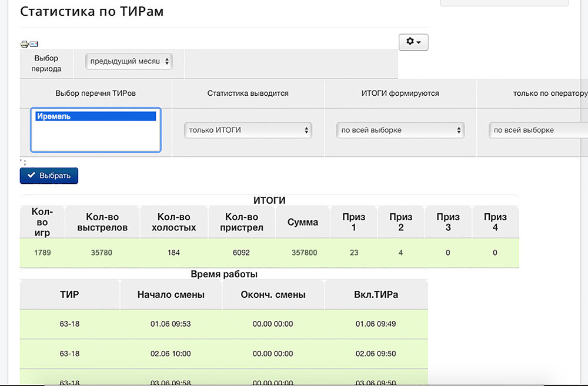Click shift start '02.06 10:00'
Screen dimensions: 588x386
(171, 354)
